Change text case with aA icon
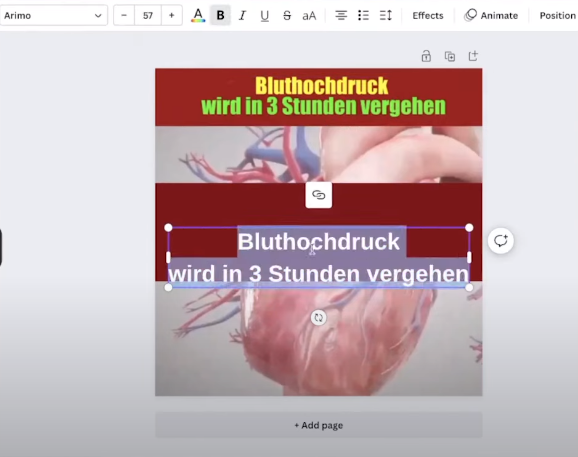 click(x=309, y=15)
